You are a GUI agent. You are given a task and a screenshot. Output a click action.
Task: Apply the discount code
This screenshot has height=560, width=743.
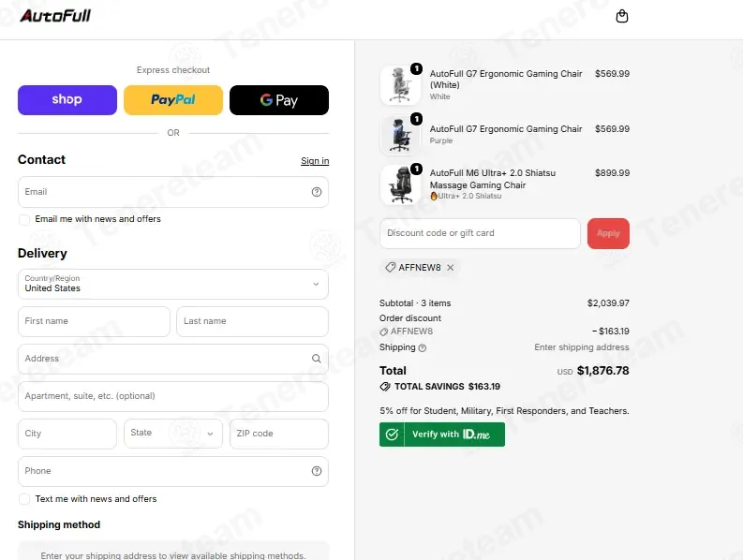pyautogui.click(x=608, y=233)
